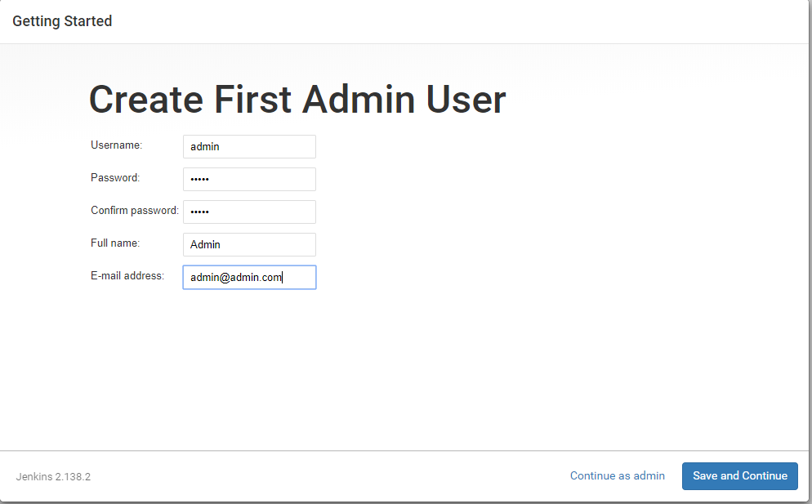This screenshot has width=812, height=504.
Task: Click the Username input field
Action: [x=249, y=147]
